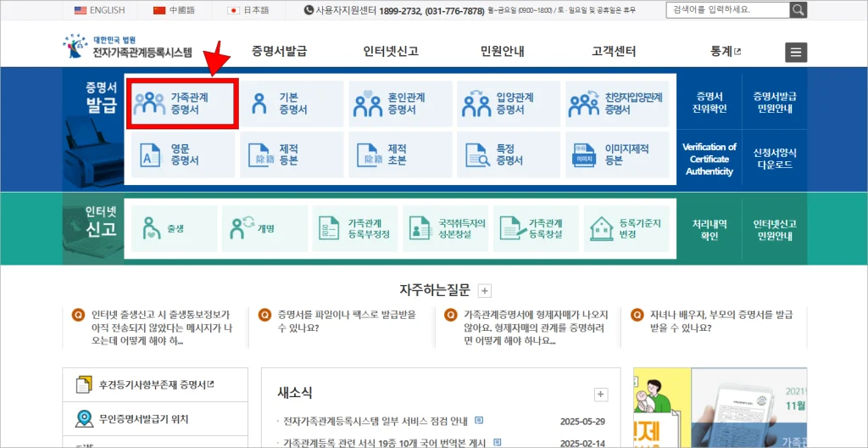The width and height of the screenshot is (868, 448).
Task: Open news 일부 서비스 점검 안내
Action: [376, 420]
